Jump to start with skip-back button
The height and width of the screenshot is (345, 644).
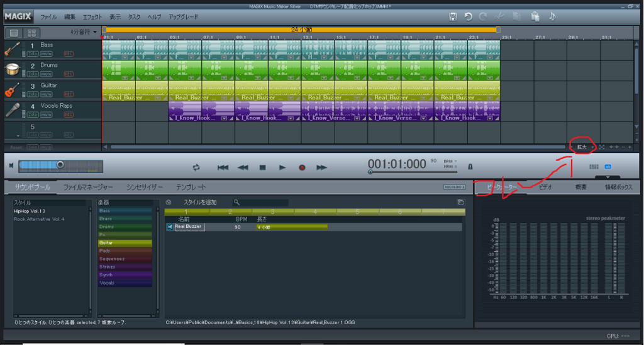223,167
